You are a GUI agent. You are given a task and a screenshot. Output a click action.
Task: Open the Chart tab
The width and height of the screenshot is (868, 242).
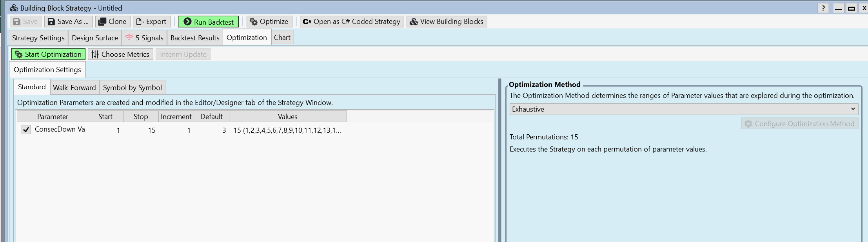tap(282, 38)
